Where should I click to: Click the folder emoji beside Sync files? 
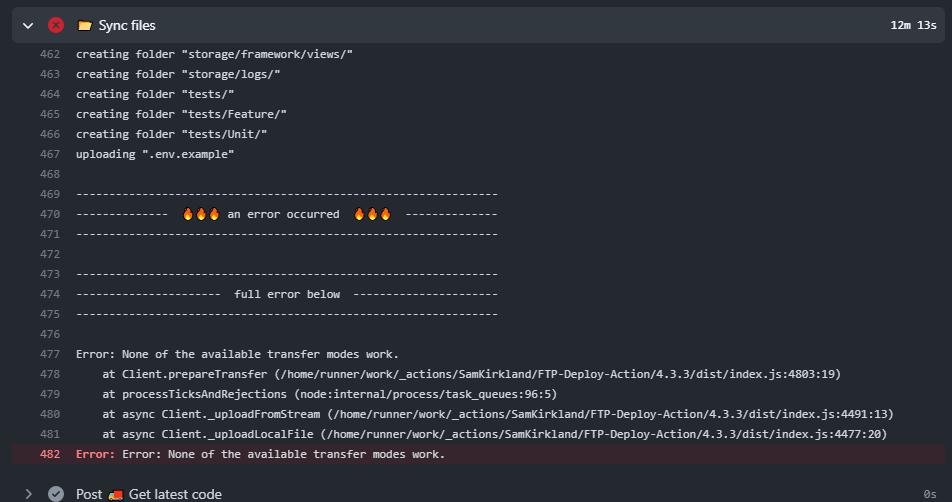click(85, 25)
